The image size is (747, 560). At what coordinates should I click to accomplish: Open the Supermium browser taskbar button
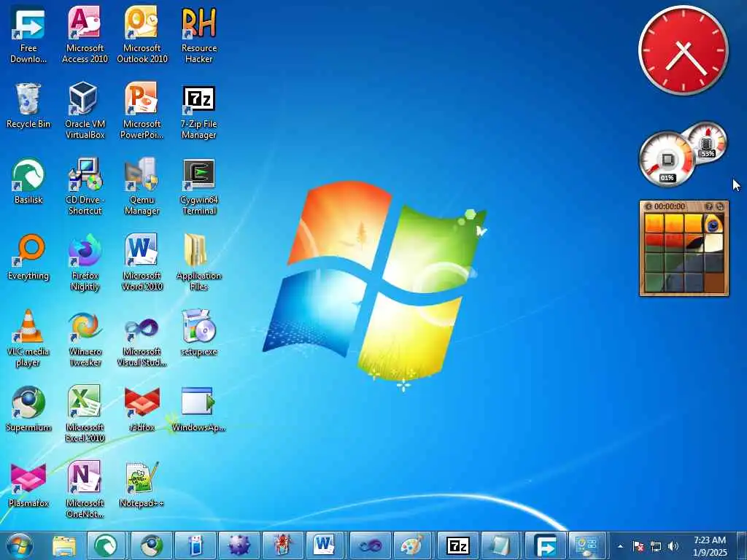coord(150,545)
